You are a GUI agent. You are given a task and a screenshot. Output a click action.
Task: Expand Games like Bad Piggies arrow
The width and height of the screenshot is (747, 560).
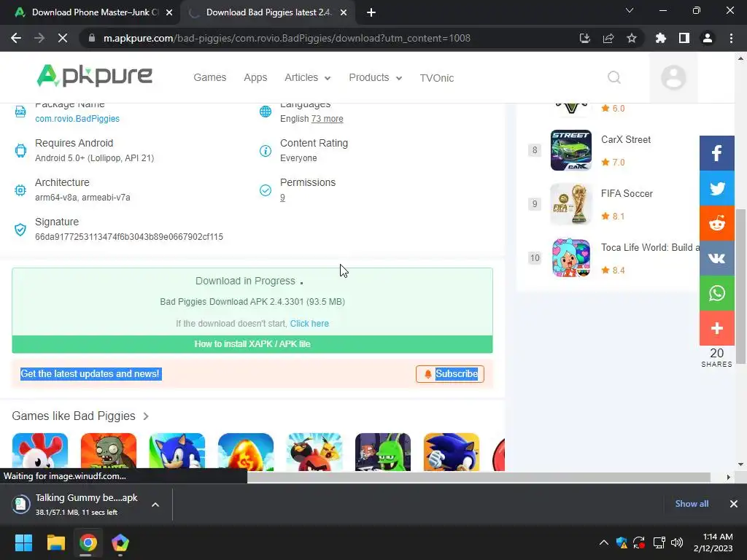click(146, 416)
